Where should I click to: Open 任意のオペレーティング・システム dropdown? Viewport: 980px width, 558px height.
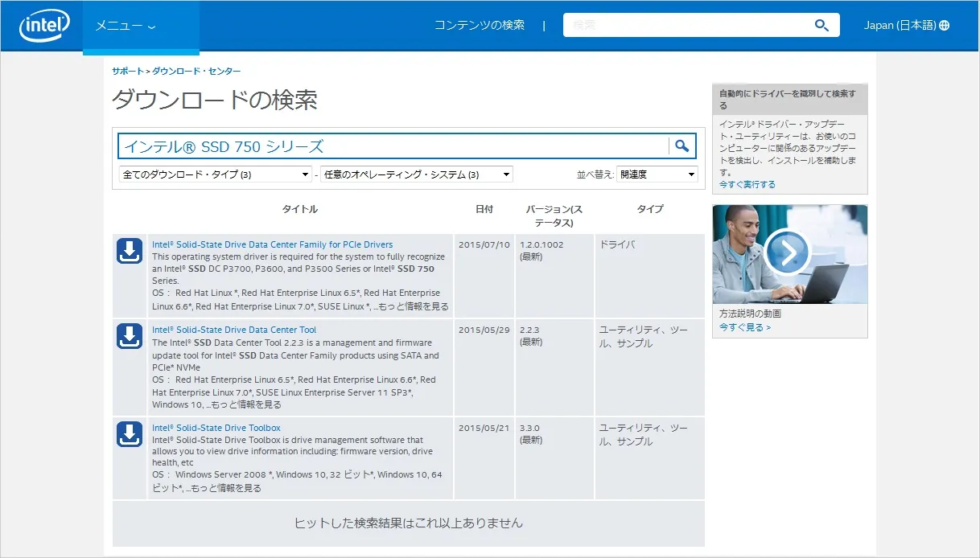tap(417, 174)
